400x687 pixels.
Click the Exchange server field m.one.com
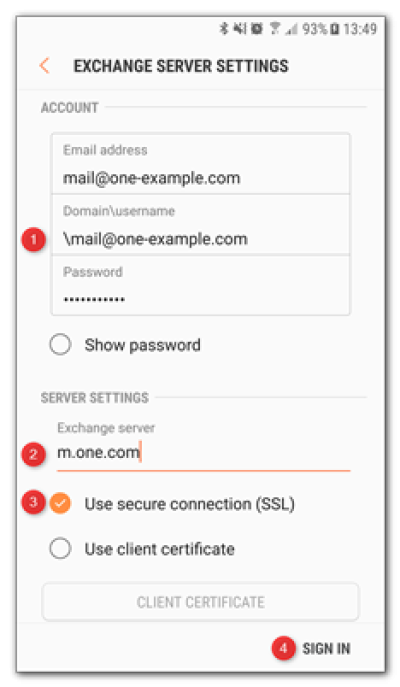[203, 452]
